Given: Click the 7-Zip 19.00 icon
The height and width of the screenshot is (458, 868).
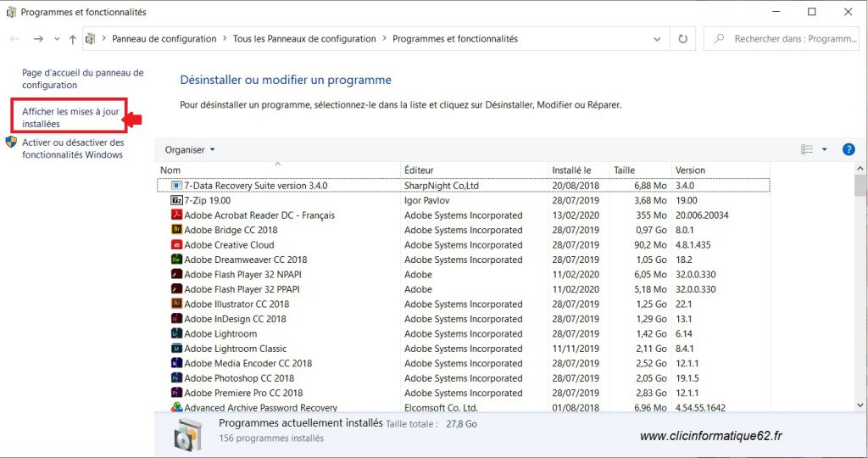Looking at the screenshot, I should [x=176, y=200].
